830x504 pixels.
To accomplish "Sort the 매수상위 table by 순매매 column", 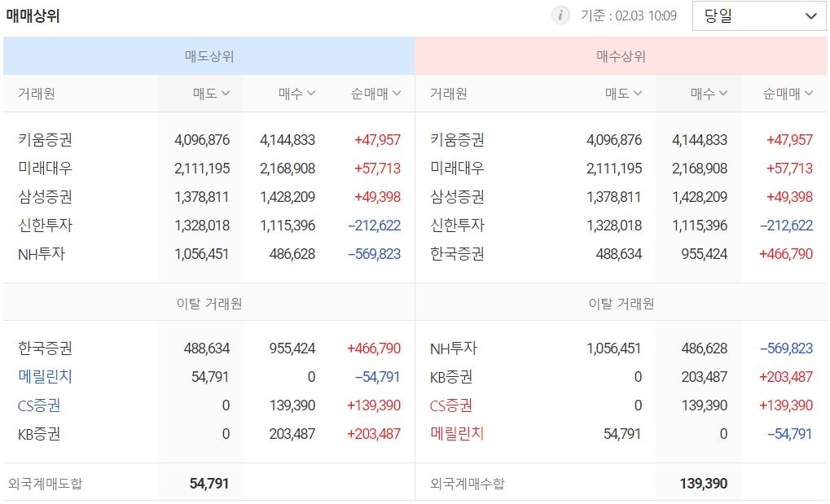I will [788, 94].
